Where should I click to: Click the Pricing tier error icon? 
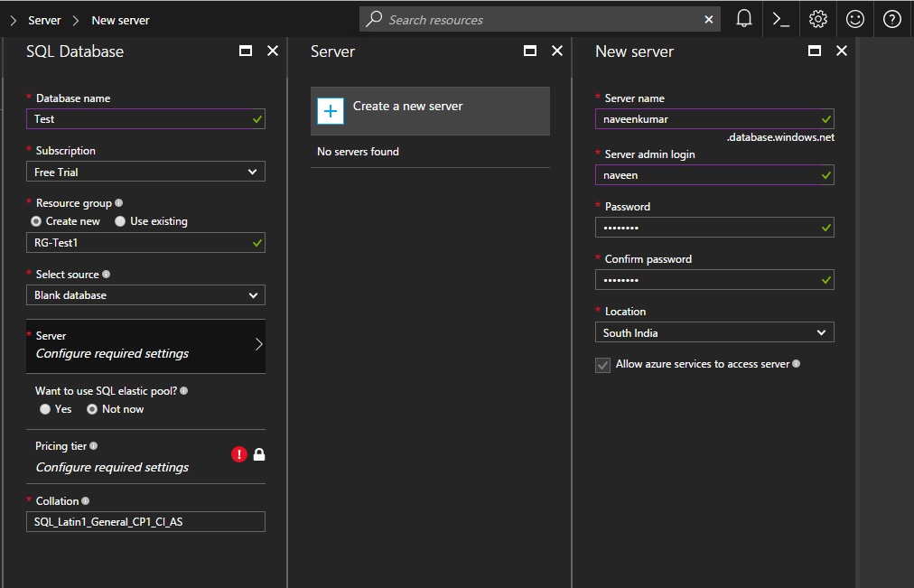[238, 454]
